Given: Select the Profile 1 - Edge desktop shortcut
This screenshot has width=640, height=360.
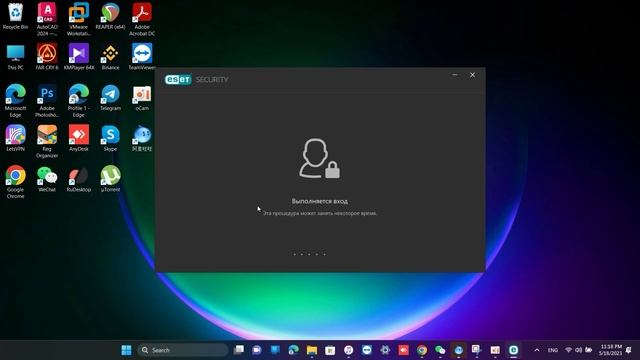Looking at the screenshot, I should point(79,100).
